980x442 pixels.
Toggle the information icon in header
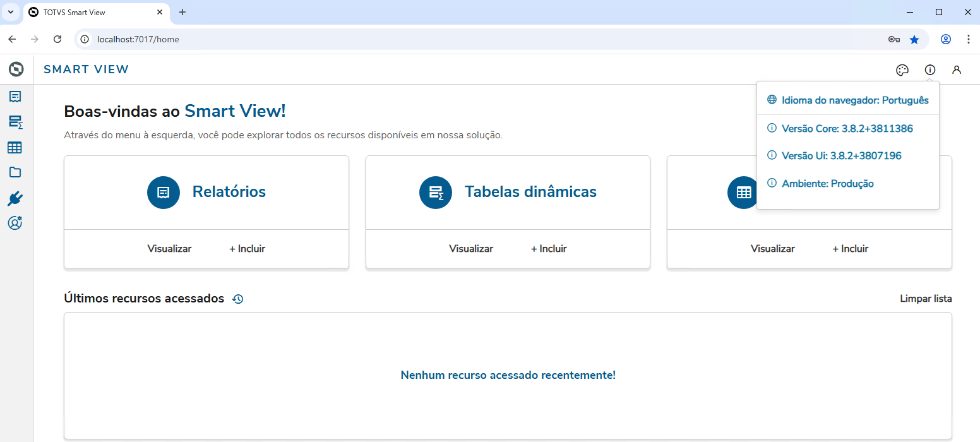click(x=930, y=70)
